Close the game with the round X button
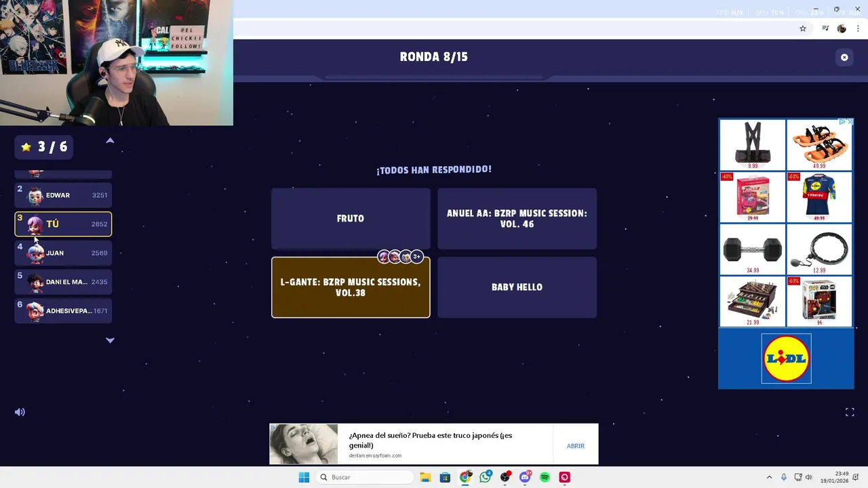The height and width of the screenshot is (488, 868). [x=844, y=57]
